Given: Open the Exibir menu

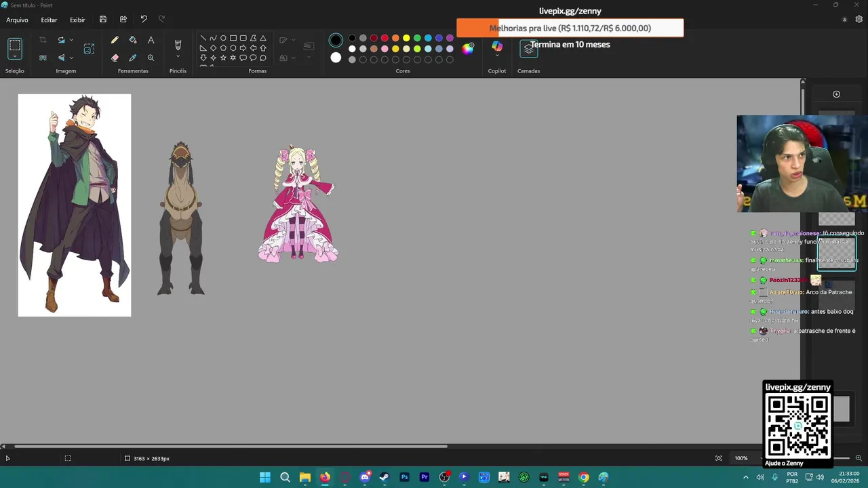Looking at the screenshot, I should tap(77, 20).
